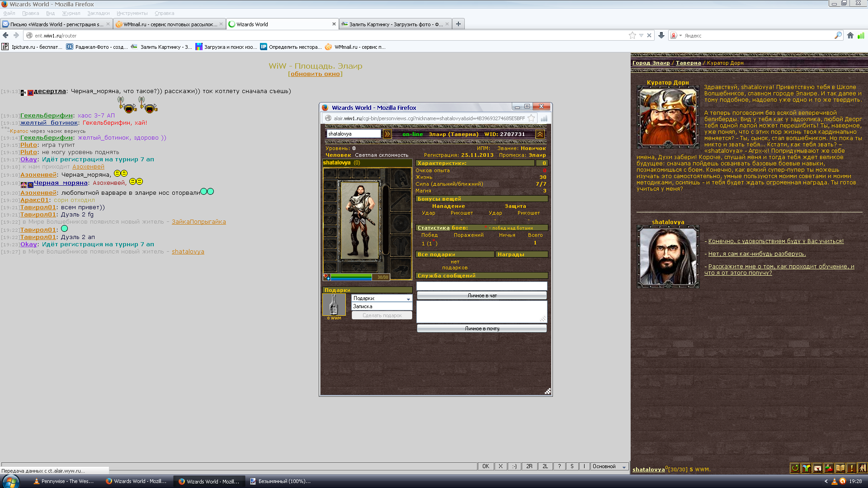Click the exit door figure icon in game toolbar
This screenshot has width=868, height=488.
(x=862, y=468)
